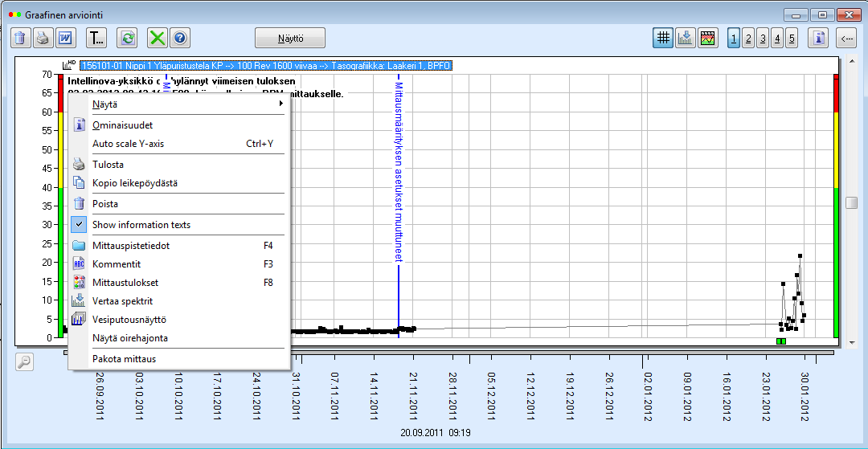Viewport: 868px width, 449px height.
Task: Click the magnifier zoom icon below the graph
Action: [24, 361]
